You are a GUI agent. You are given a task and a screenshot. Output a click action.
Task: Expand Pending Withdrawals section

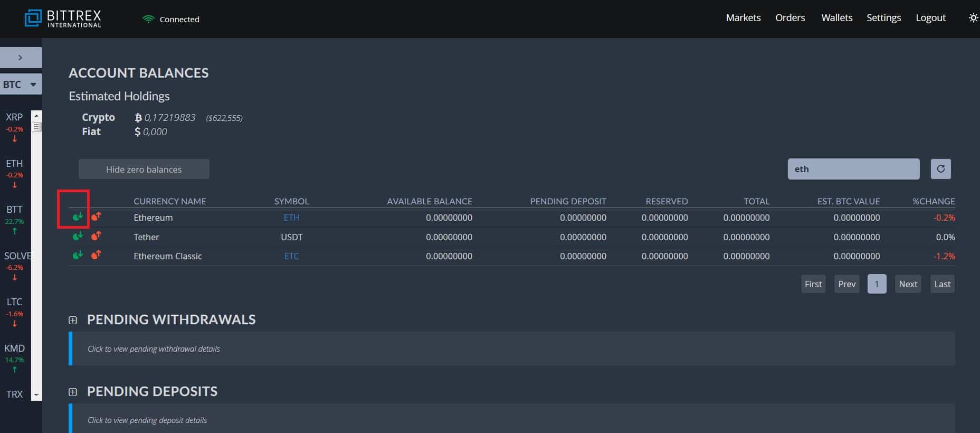pos(73,320)
